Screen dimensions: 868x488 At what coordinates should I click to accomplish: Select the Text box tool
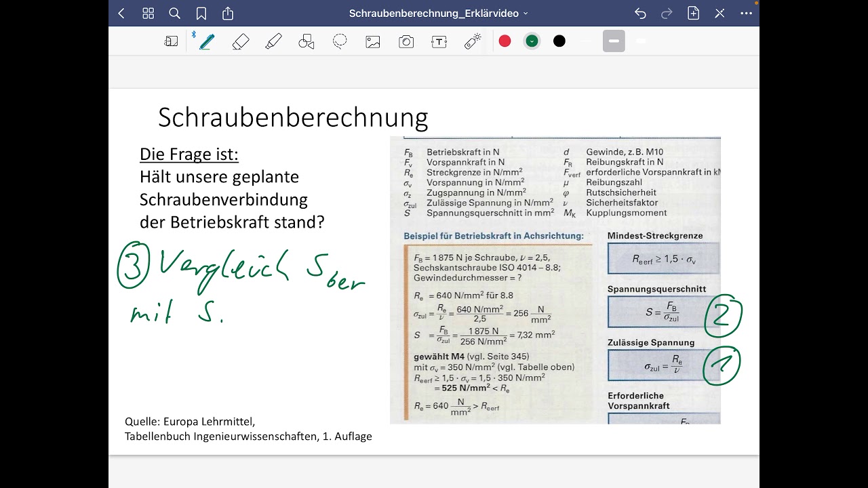tap(439, 41)
